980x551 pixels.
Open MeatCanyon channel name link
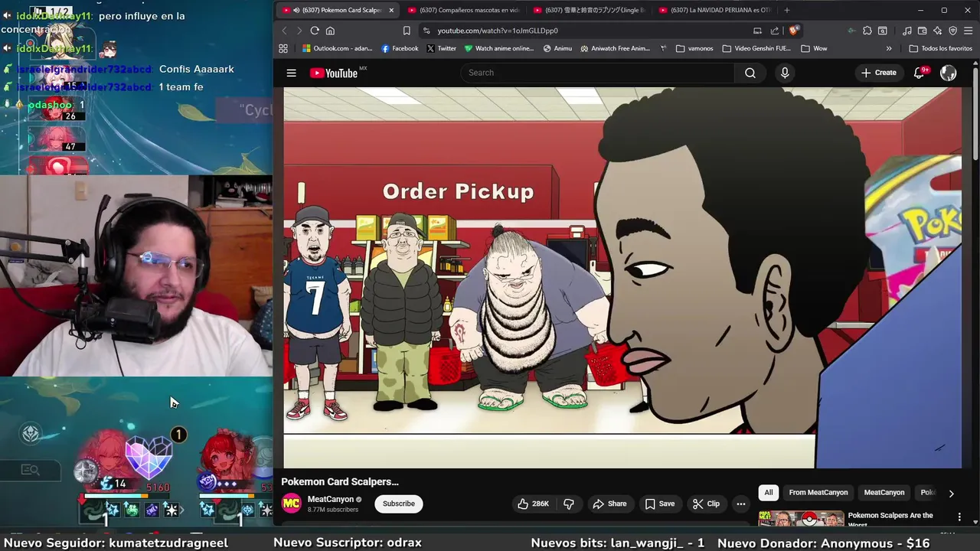coord(330,499)
